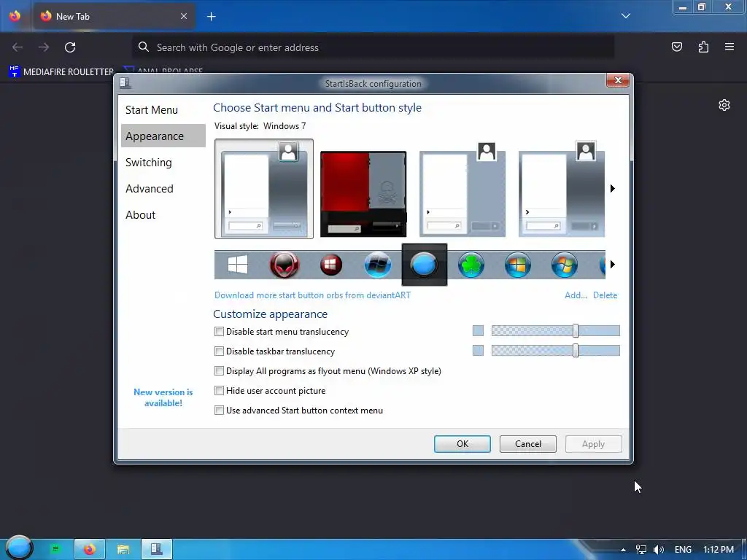
Task: Tick Disable taskbar translucency checkbox
Action: click(x=219, y=351)
